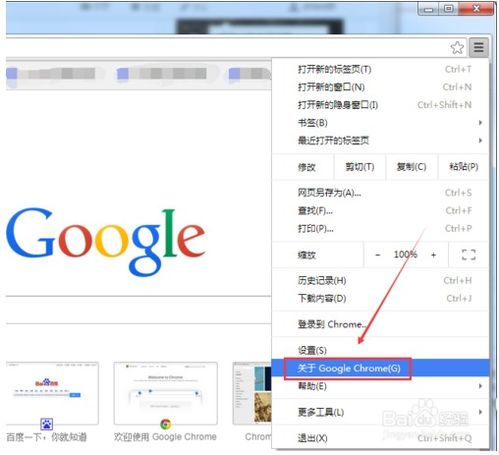Zoom in with the plus button
This screenshot has width=499, height=455.
433,255
